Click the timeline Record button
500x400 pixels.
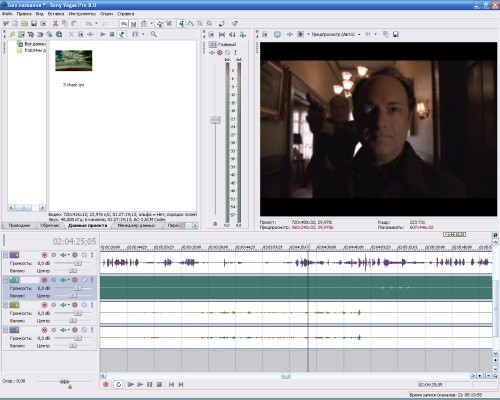pos(106,384)
